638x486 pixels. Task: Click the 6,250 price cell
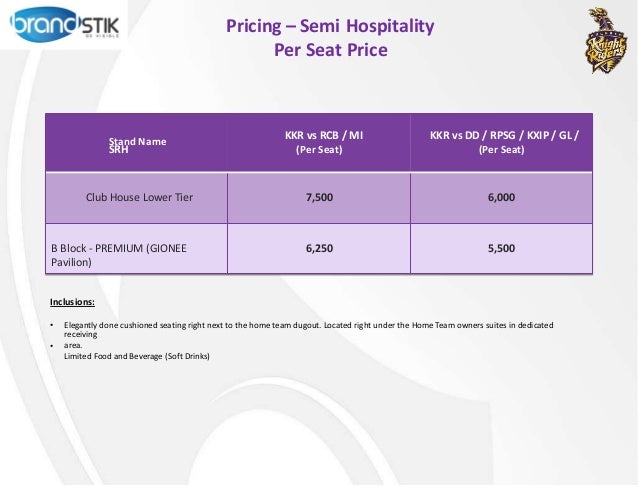click(319, 247)
